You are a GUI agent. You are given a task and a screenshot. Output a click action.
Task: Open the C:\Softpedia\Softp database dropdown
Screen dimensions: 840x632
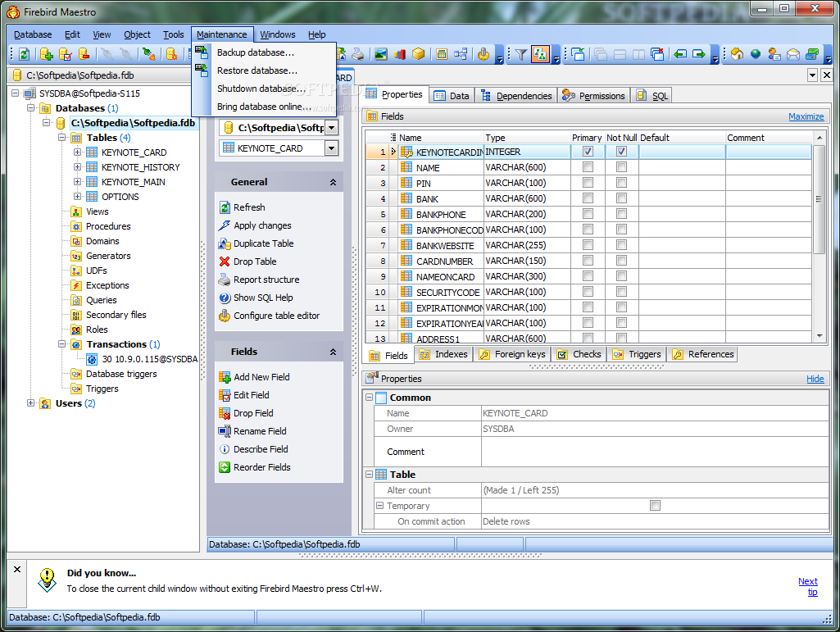332,128
